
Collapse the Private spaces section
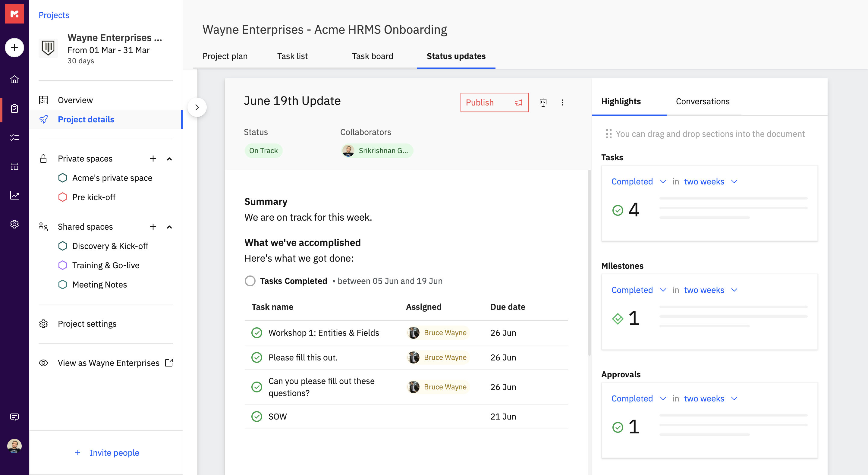point(169,159)
